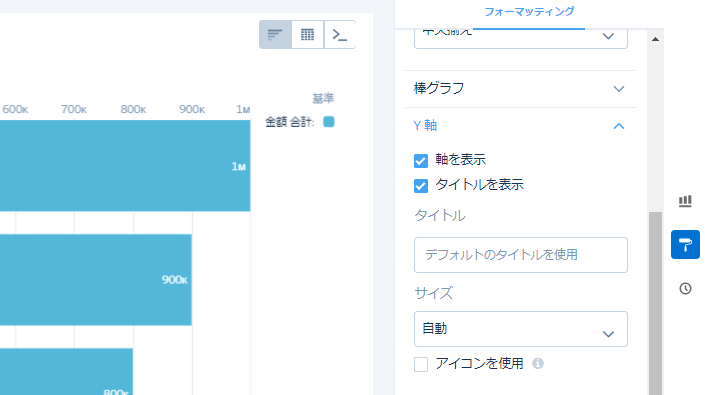Click the 800к axis label
The width and height of the screenshot is (705, 395).
(133, 109)
